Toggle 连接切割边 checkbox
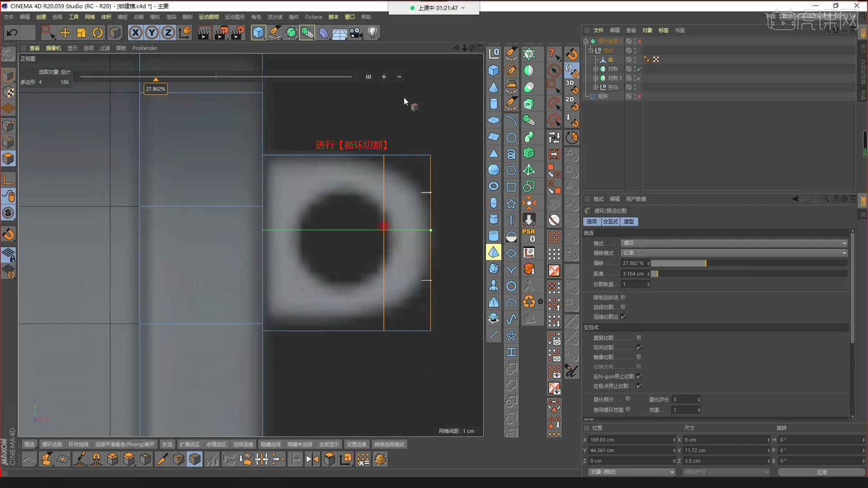 point(623,317)
